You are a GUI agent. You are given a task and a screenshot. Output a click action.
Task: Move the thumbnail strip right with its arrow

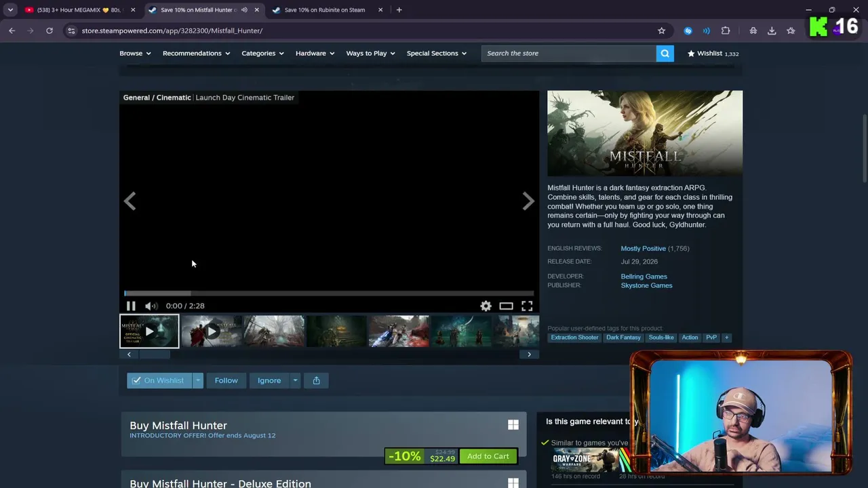(530, 354)
